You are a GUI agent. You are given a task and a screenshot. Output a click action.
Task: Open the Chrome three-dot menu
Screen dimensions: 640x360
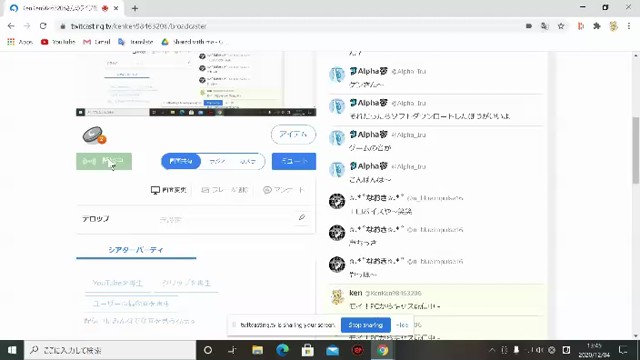(629, 26)
